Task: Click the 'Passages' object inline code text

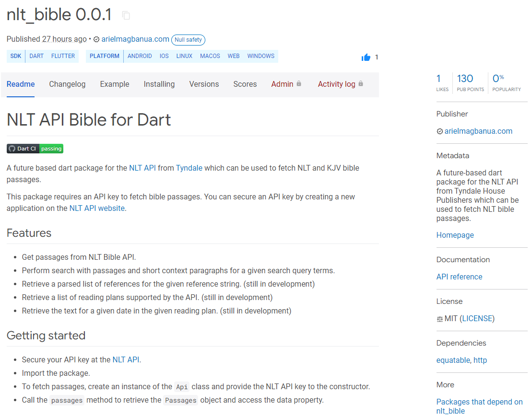Action: (180, 401)
